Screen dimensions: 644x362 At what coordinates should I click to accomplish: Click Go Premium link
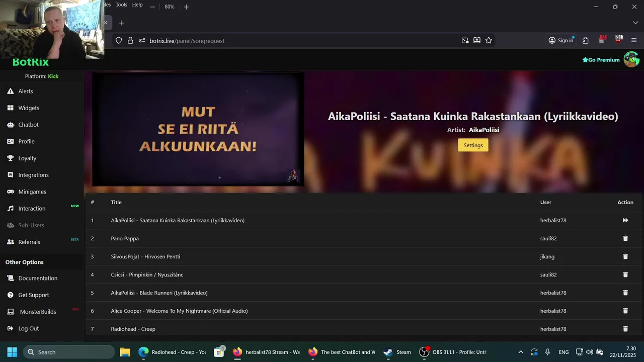tap(601, 60)
